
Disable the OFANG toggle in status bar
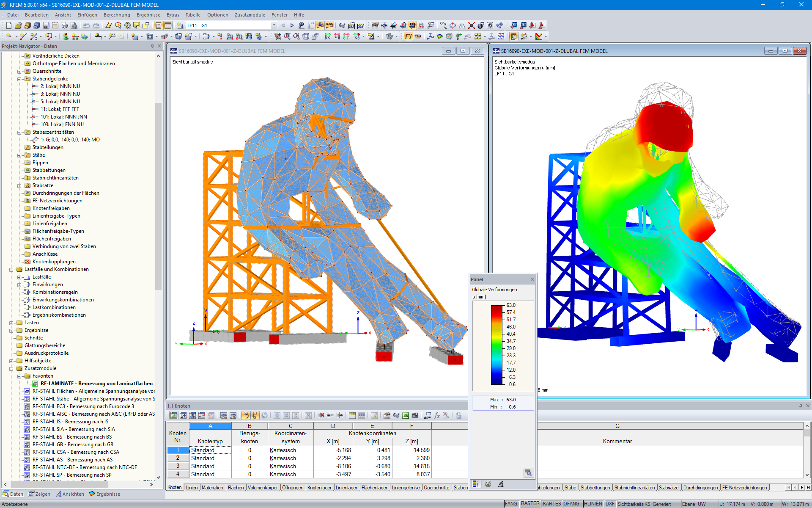[x=572, y=504]
